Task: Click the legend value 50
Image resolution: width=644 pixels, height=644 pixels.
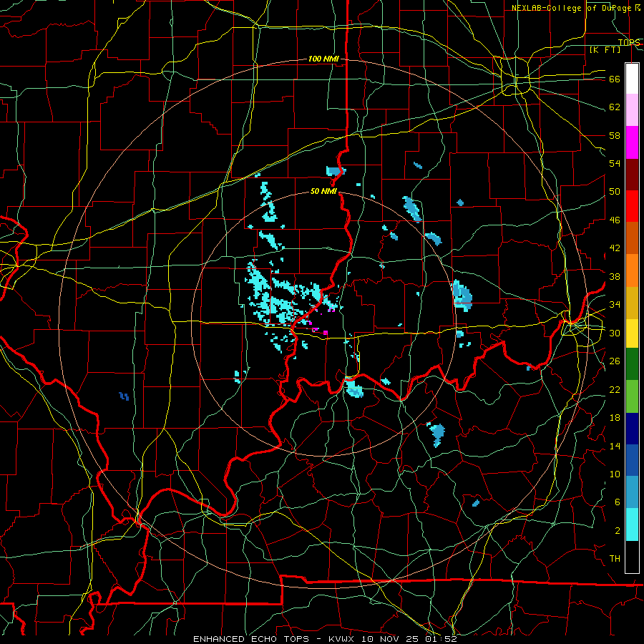Action: coord(615,192)
